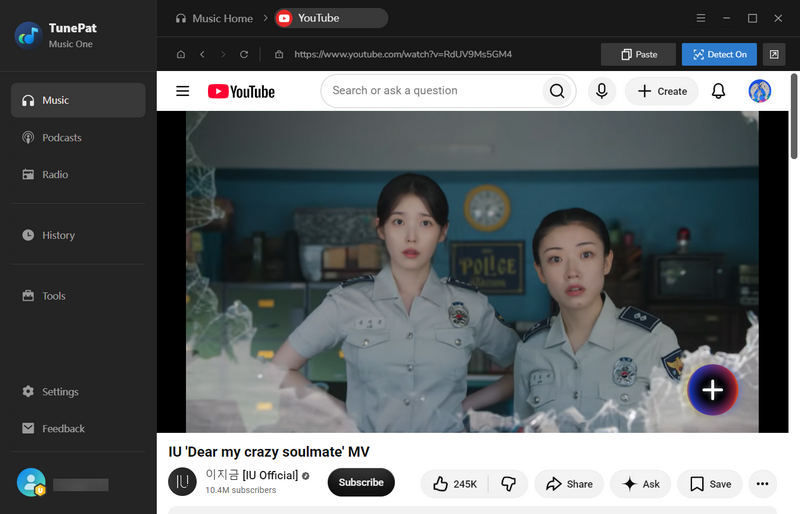800x514 pixels.
Task: Open the TunePat hamburger menu
Action: [701, 18]
